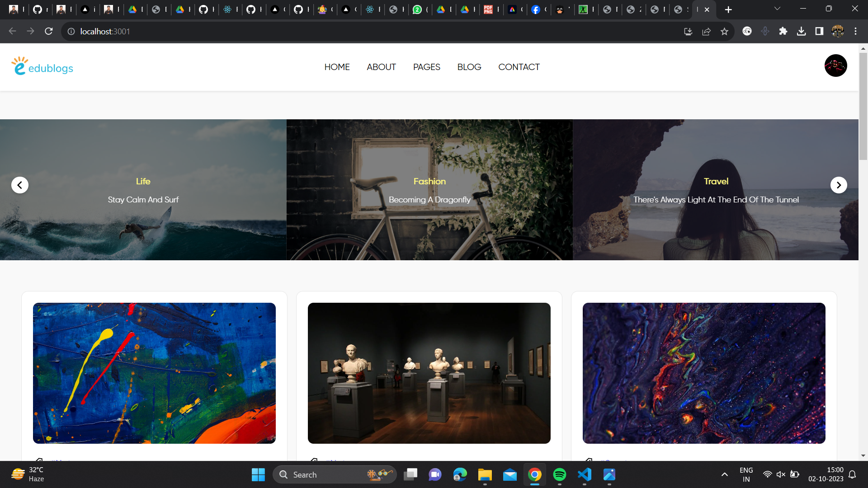Click the page vertical scrollbar thumb
The image size is (868, 488).
point(863,106)
